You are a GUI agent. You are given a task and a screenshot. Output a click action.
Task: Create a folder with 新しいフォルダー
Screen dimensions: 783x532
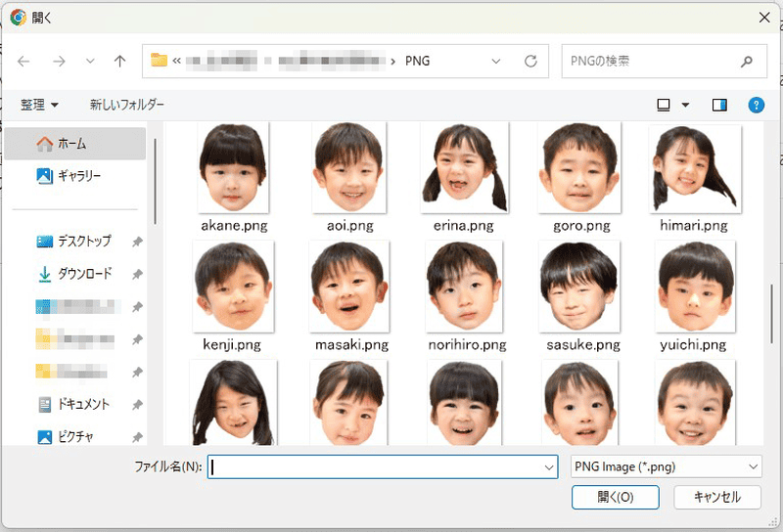click(127, 105)
